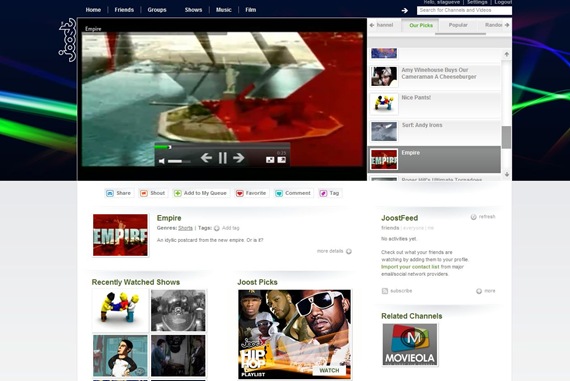Switch to the Popular tab

click(x=458, y=25)
